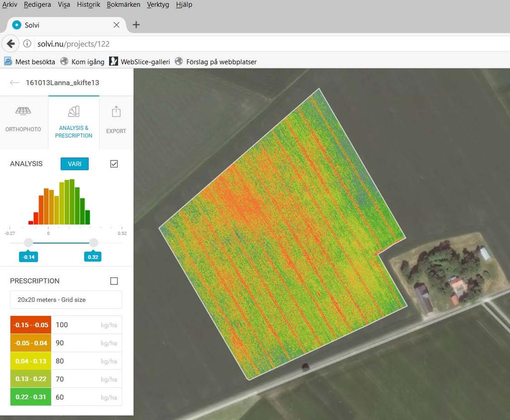Open the Bokmärken menu
The height and width of the screenshot is (420, 510).
(124, 4)
